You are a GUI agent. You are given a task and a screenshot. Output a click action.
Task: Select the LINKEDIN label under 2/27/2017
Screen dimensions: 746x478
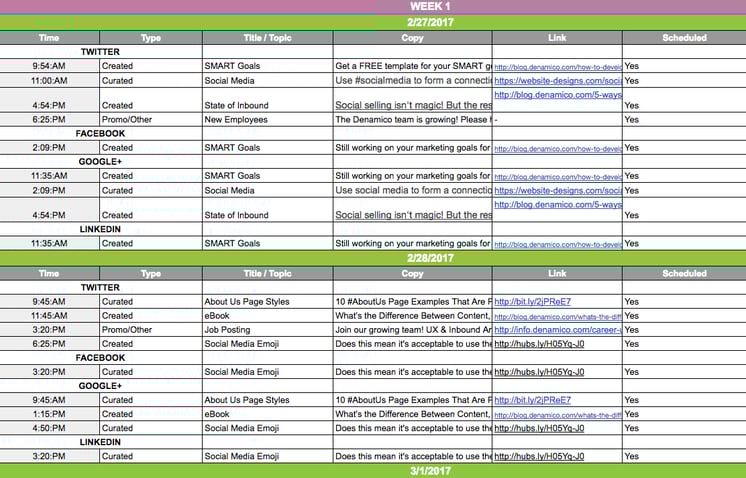coord(100,229)
